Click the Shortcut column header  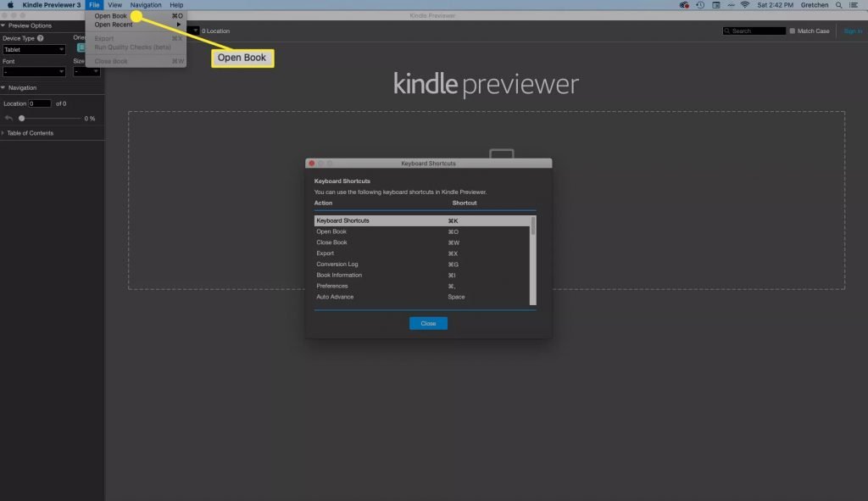click(x=465, y=203)
